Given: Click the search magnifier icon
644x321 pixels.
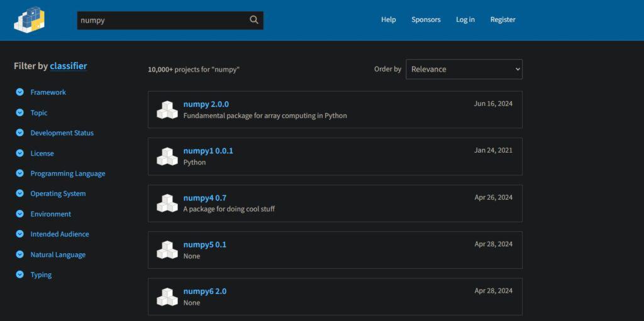Looking at the screenshot, I should click(254, 19).
